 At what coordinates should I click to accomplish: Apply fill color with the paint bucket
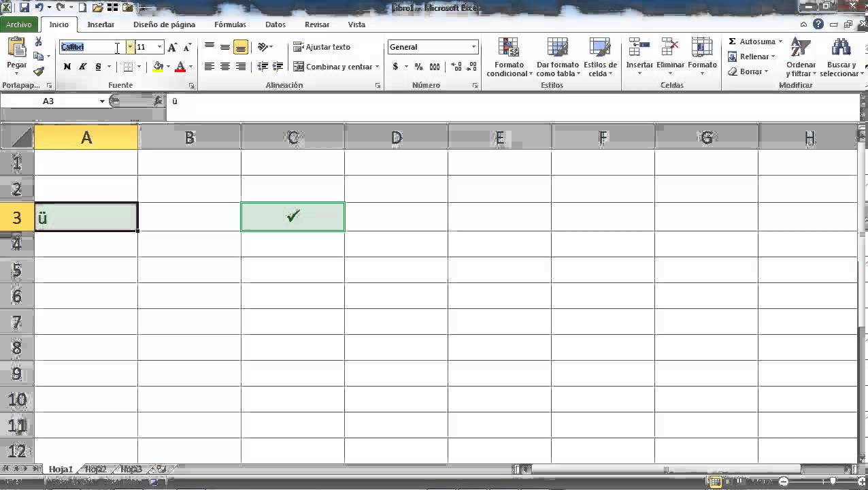coord(158,67)
